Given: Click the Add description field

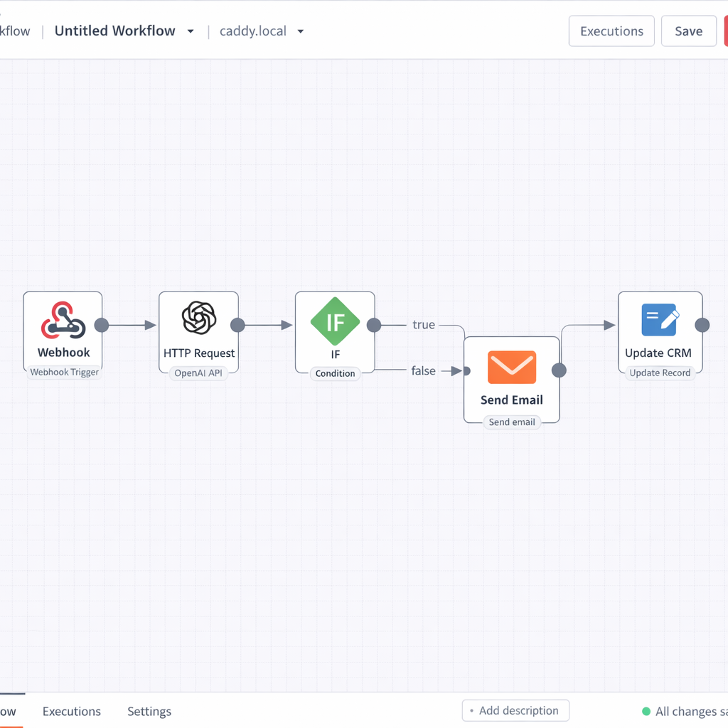Looking at the screenshot, I should pos(515,710).
